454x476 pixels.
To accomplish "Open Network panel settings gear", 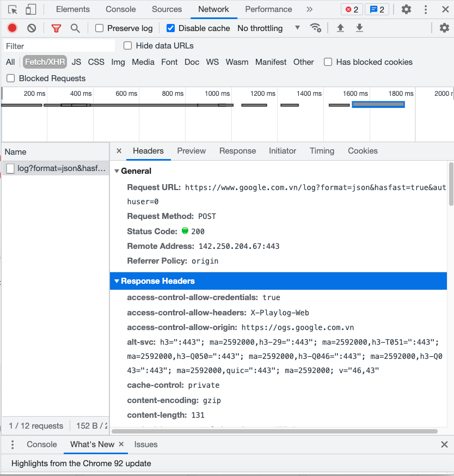I will coord(444,28).
